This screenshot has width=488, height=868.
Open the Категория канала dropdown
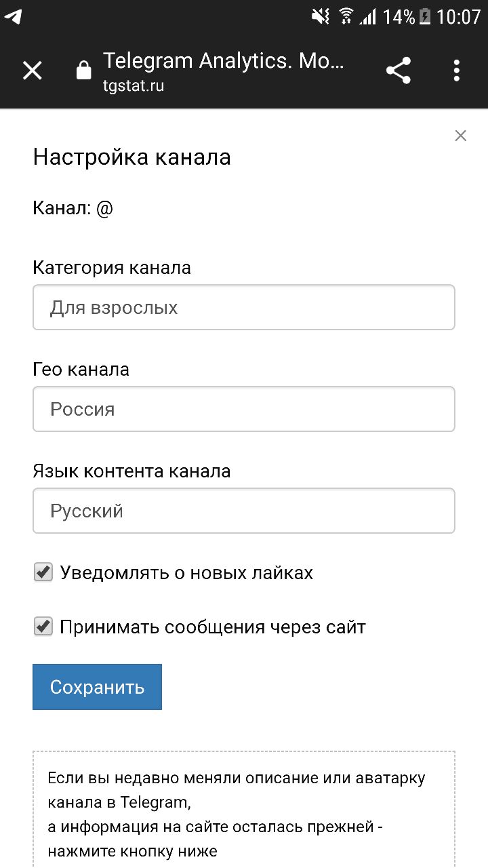244,307
